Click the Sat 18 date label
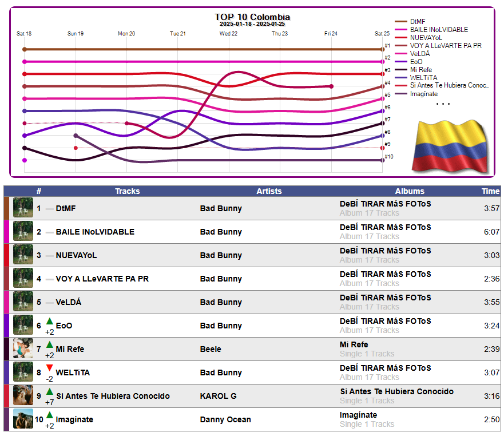504x436 pixels. coord(24,33)
